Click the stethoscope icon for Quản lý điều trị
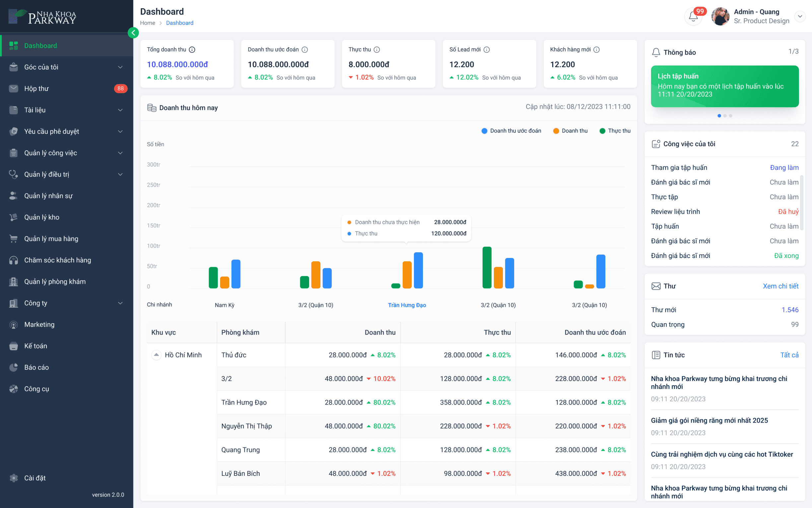 click(x=14, y=174)
